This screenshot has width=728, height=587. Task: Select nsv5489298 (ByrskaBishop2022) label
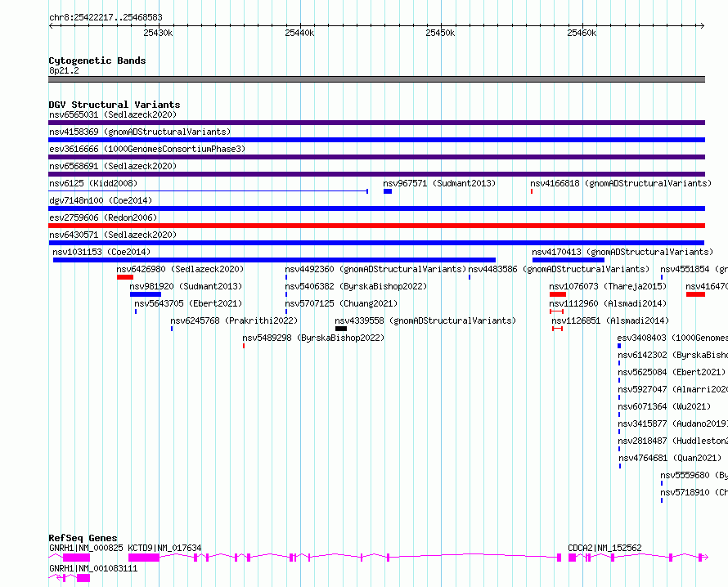click(313, 338)
